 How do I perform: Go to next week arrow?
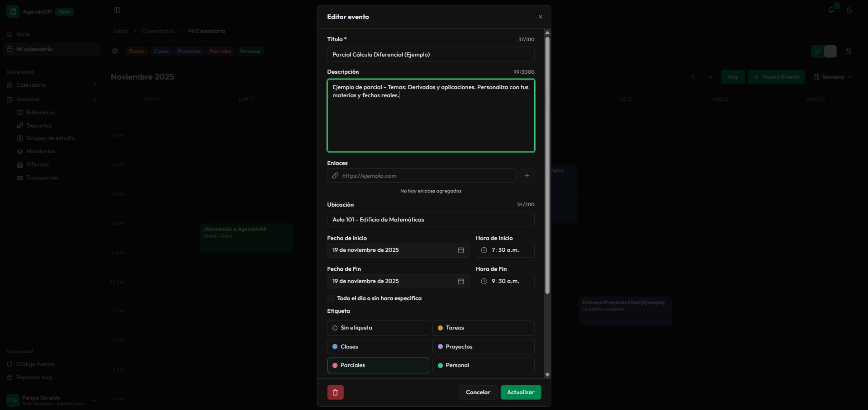pos(711,77)
